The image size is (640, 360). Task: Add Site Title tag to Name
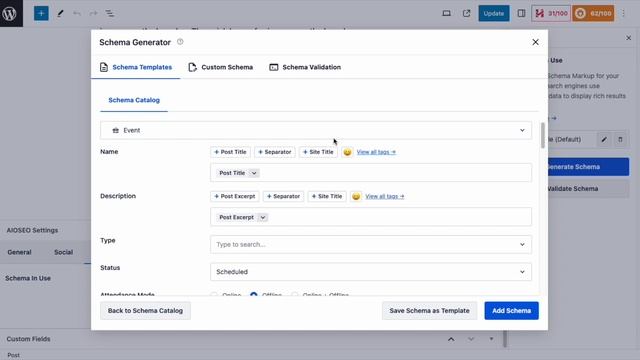[x=318, y=152]
